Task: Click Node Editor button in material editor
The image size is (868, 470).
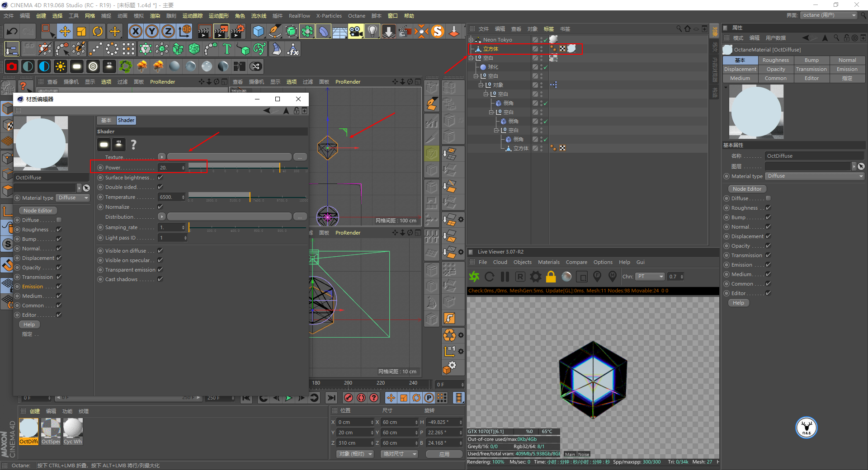Action: tap(38, 211)
